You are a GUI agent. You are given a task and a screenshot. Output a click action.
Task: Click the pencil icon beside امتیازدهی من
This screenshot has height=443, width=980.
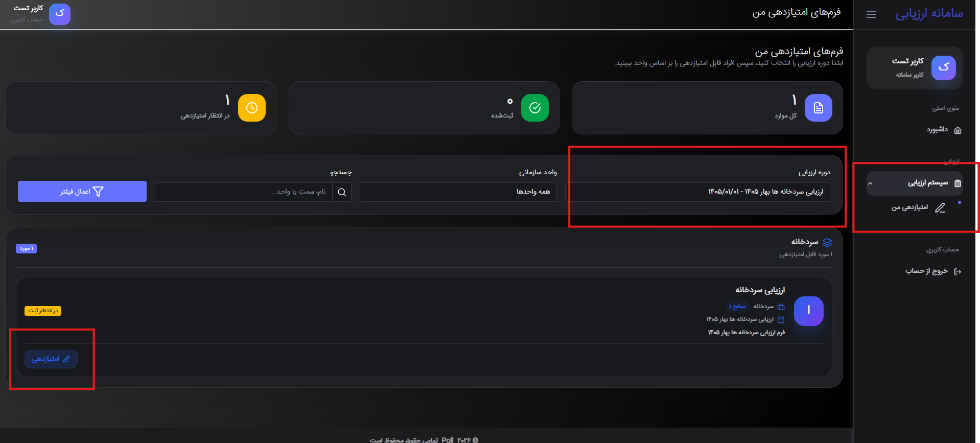[x=940, y=207]
